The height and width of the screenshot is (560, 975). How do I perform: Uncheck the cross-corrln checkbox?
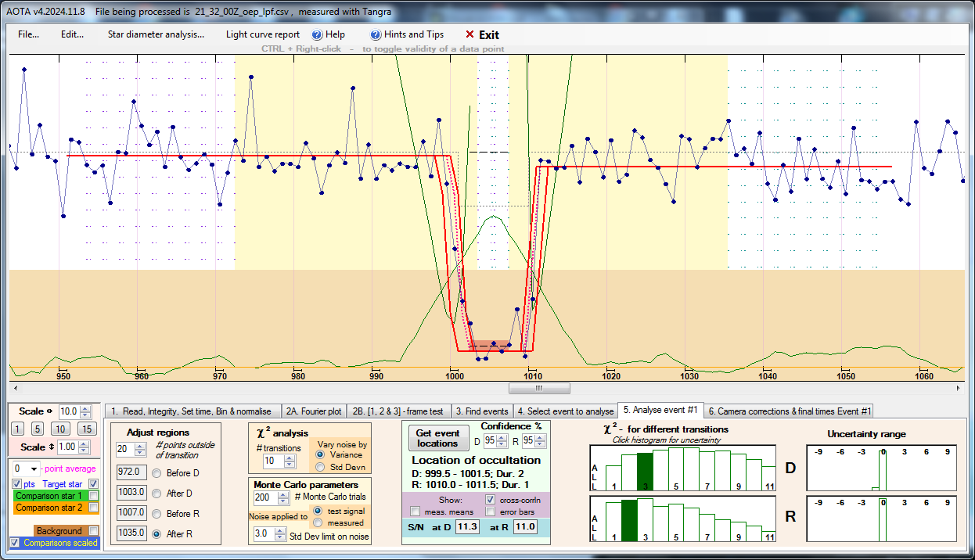point(491,499)
